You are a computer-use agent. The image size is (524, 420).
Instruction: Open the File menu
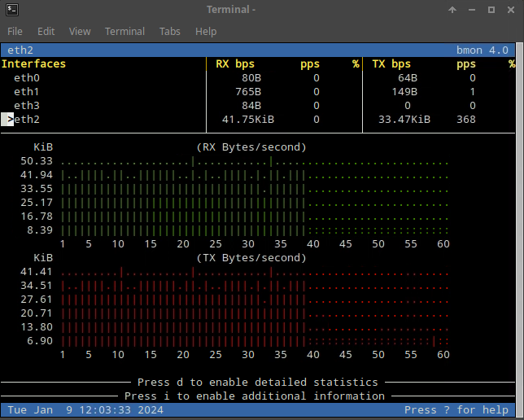click(16, 31)
